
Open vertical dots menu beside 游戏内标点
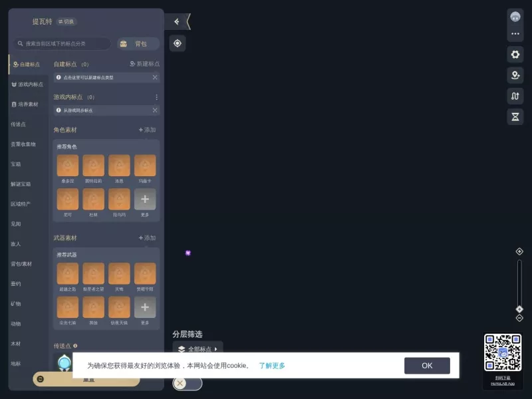pyautogui.click(x=156, y=97)
